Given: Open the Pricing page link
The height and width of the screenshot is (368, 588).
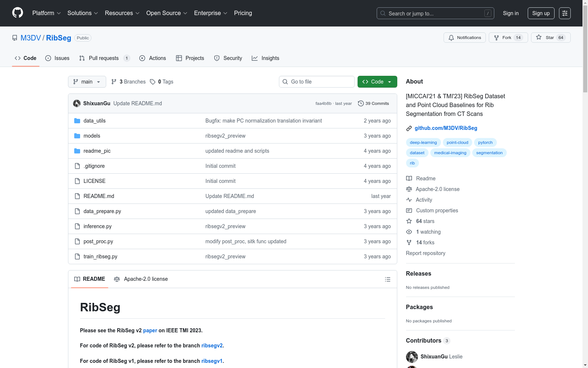Looking at the screenshot, I should [243, 13].
